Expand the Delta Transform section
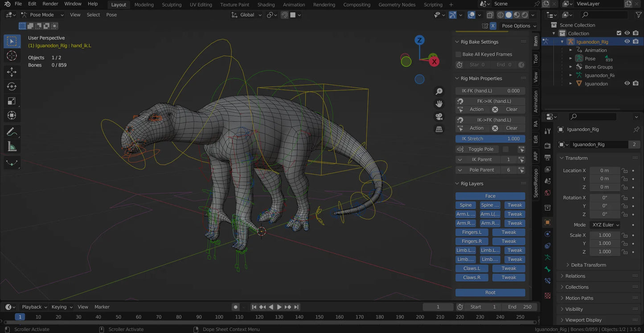 tap(588, 265)
